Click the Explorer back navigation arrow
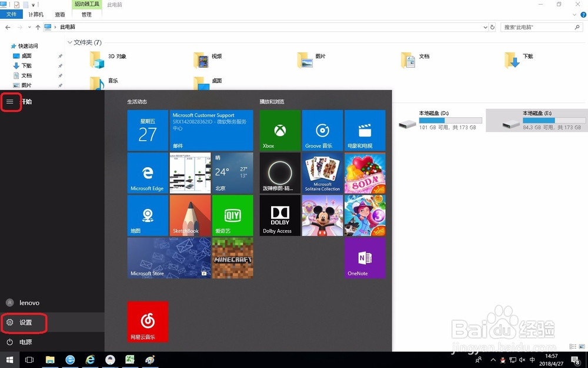 8,27
